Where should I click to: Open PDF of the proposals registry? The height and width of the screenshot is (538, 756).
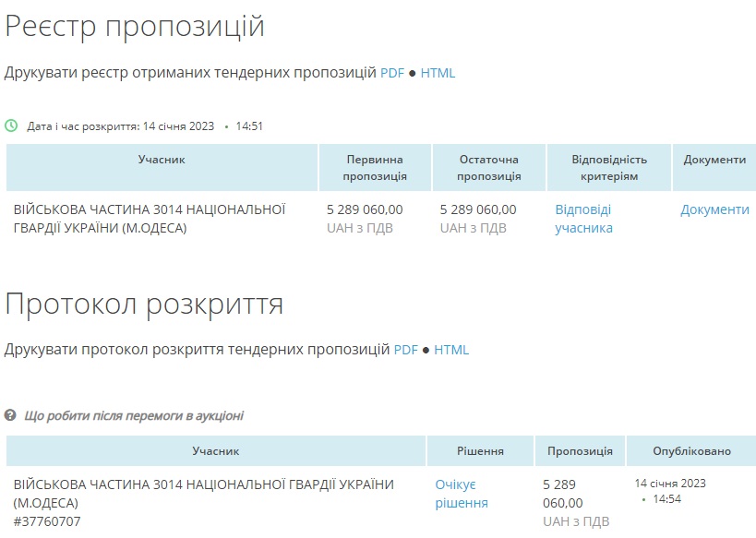coord(392,73)
